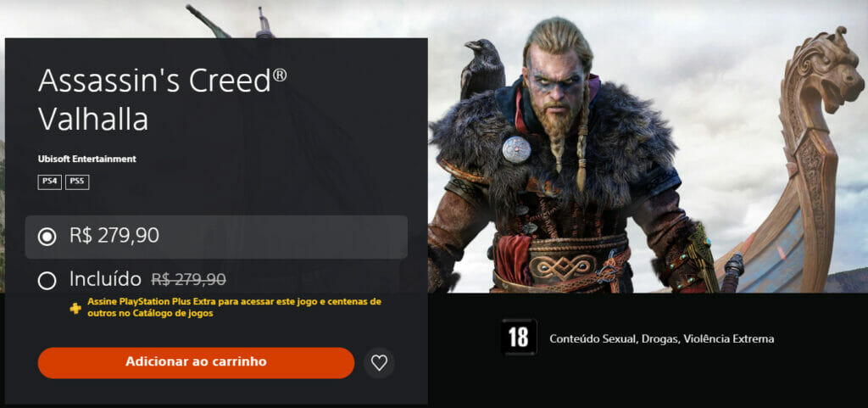Viewport: 868px width, 408px height.
Task: Add game to wishlist with heart icon
Action: [379, 363]
